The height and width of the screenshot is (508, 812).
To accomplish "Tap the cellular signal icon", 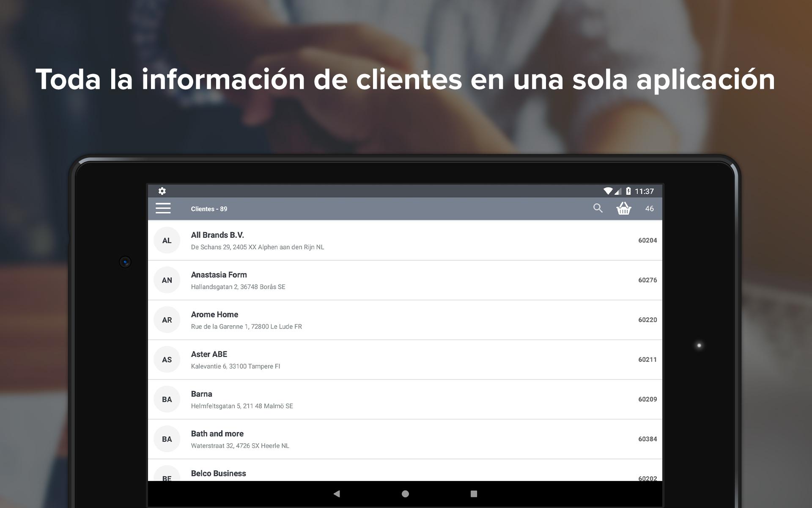I will point(618,191).
